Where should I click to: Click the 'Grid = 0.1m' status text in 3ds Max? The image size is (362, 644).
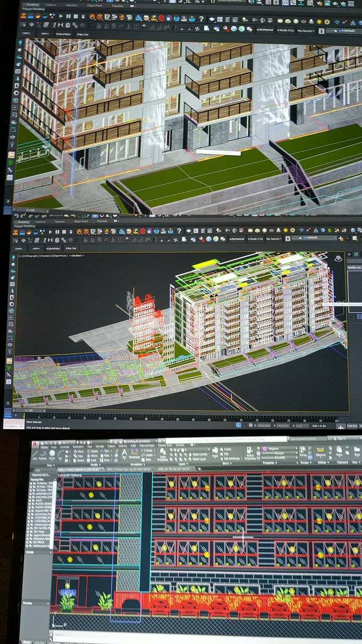(x=319, y=426)
